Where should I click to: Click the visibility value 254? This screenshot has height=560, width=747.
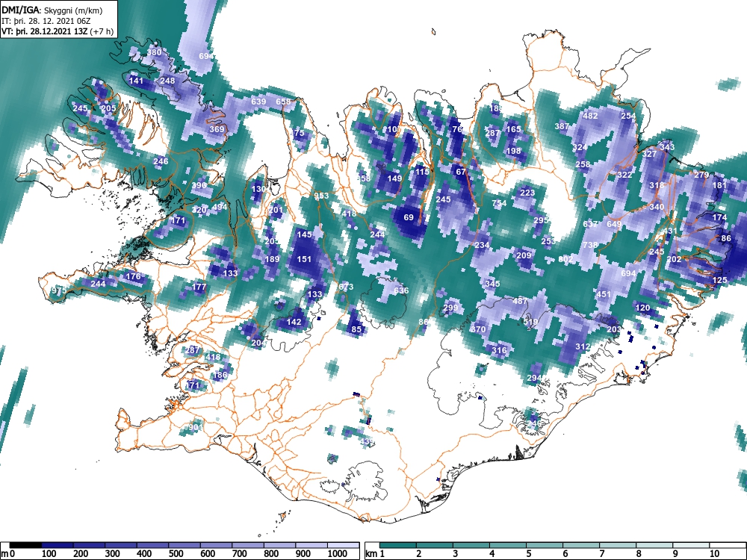[x=628, y=116]
